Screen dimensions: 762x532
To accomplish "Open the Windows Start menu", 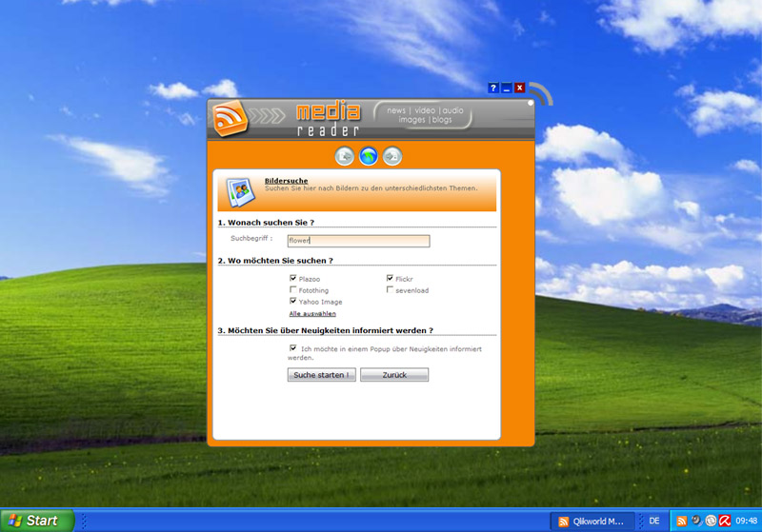I will click(37, 521).
